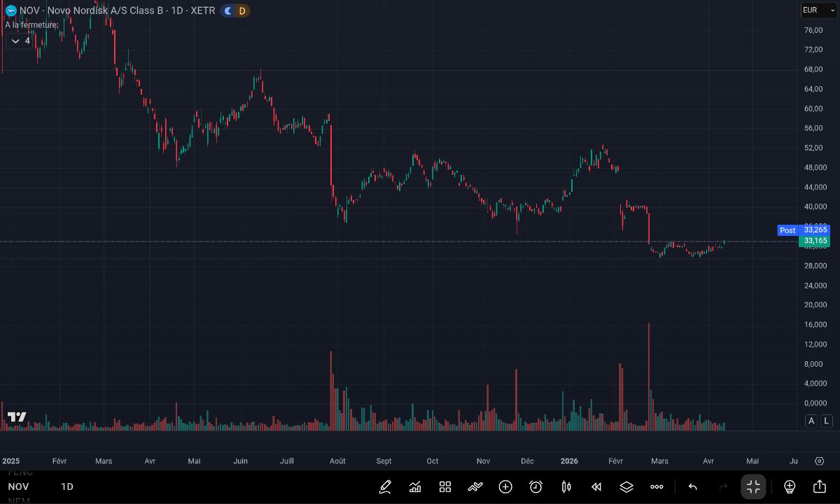The width and height of the screenshot is (840, 504).
Task: Click the compare lines icon
Action: [475, 486]
